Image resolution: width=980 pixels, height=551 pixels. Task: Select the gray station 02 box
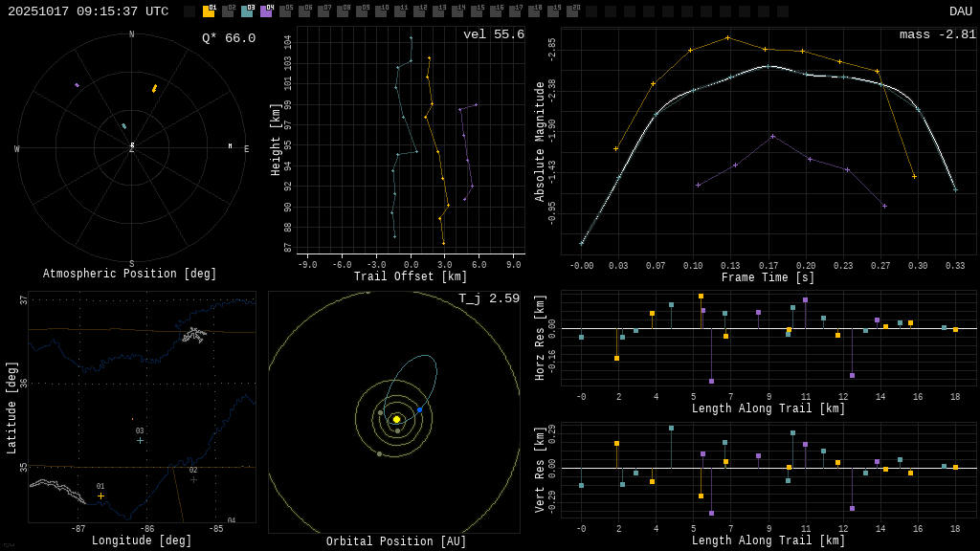click(228, 11)
